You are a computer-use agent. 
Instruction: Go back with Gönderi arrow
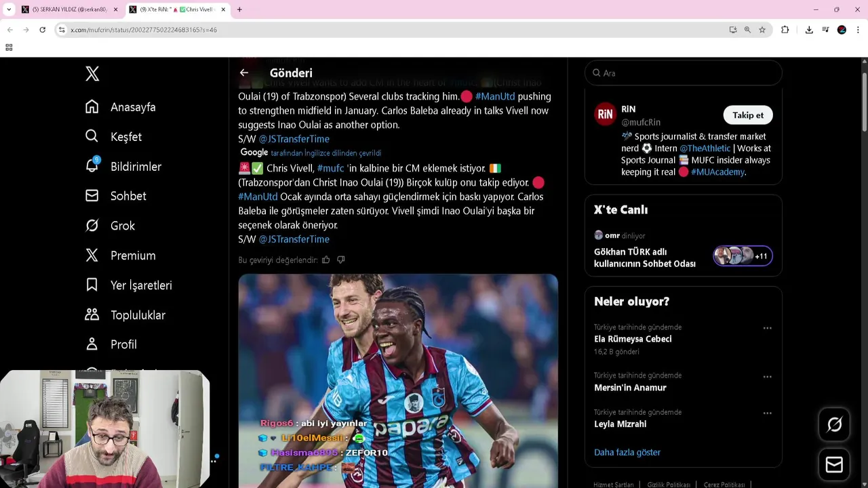tap(244, 73)
